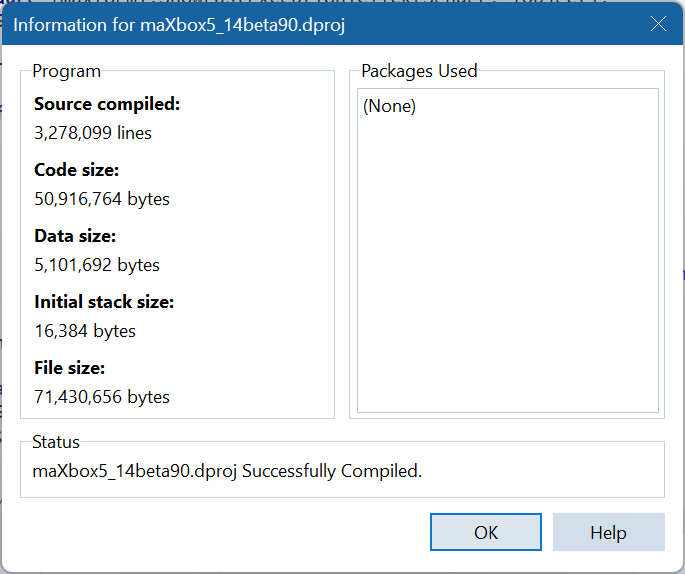Open Help for the information dialog
Image resolution: width=685 pixels, height=574 pixels.
coord(608,532)
